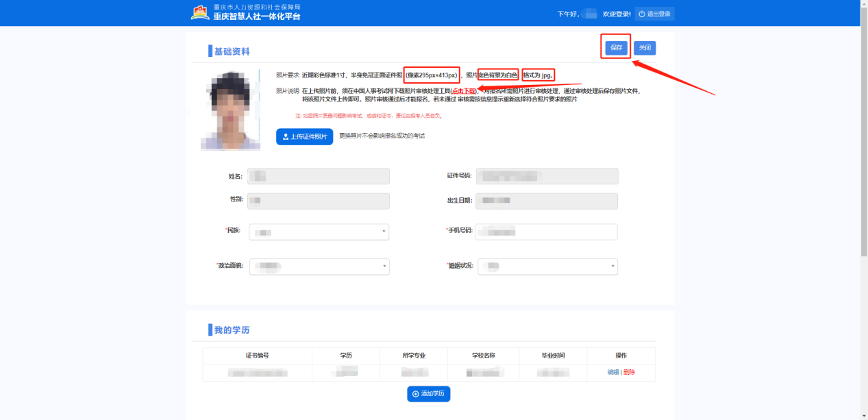Click the 证书编号 column header

point(257,356)
